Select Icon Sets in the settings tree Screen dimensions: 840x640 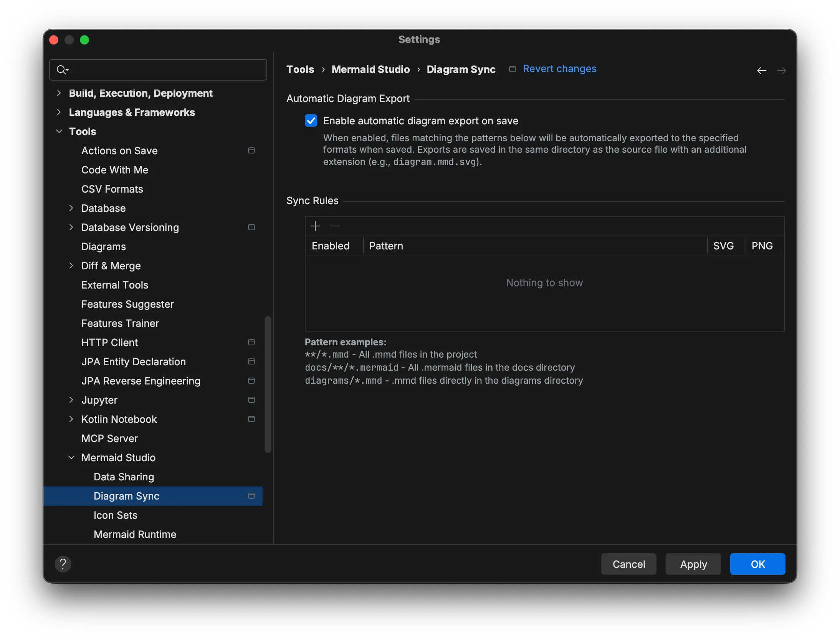116,515
